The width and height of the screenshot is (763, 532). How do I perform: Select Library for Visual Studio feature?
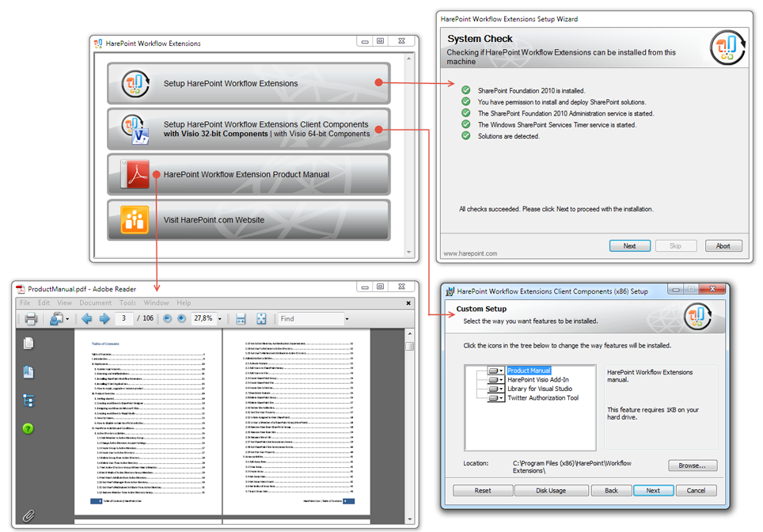540,389
